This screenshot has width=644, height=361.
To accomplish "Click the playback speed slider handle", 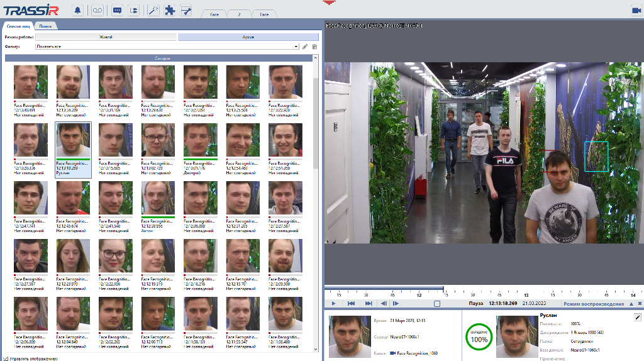I will pos(437,304).
